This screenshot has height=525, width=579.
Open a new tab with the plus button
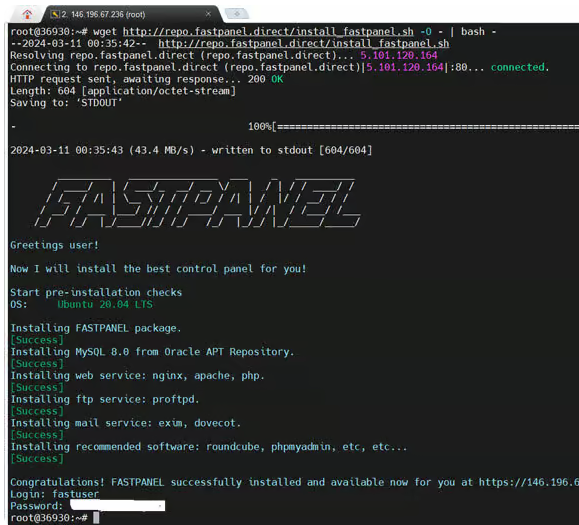coord(237,14)
